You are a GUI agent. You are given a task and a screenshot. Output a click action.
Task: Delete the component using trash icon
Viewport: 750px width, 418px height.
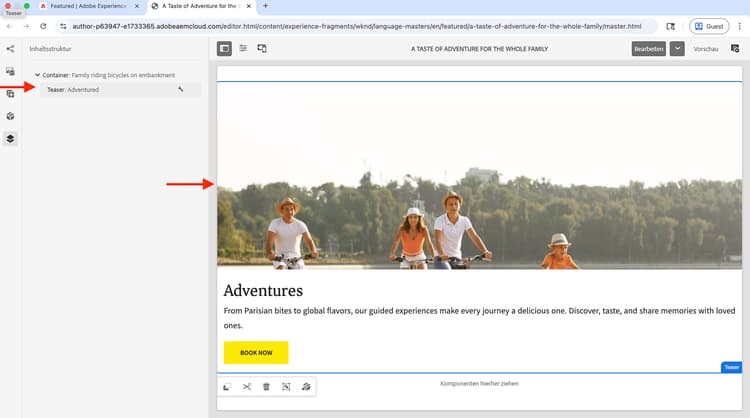(266, 386)
